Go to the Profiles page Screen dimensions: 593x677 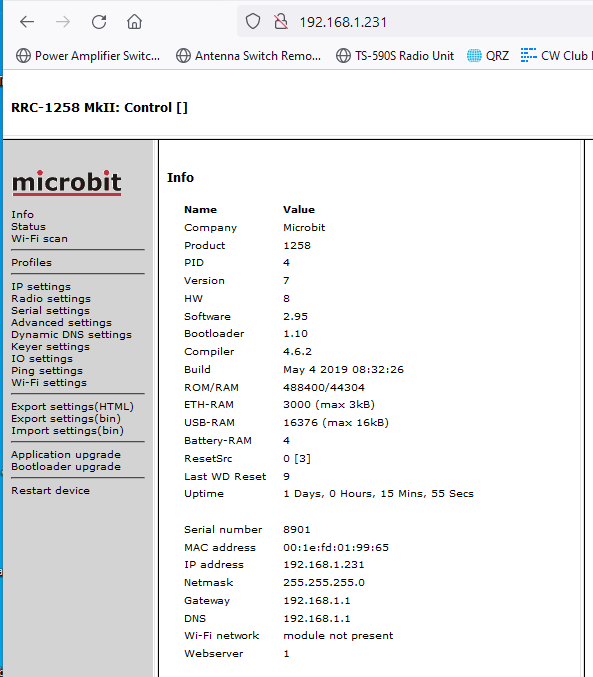pyautogui.click(x=32, y=263)
